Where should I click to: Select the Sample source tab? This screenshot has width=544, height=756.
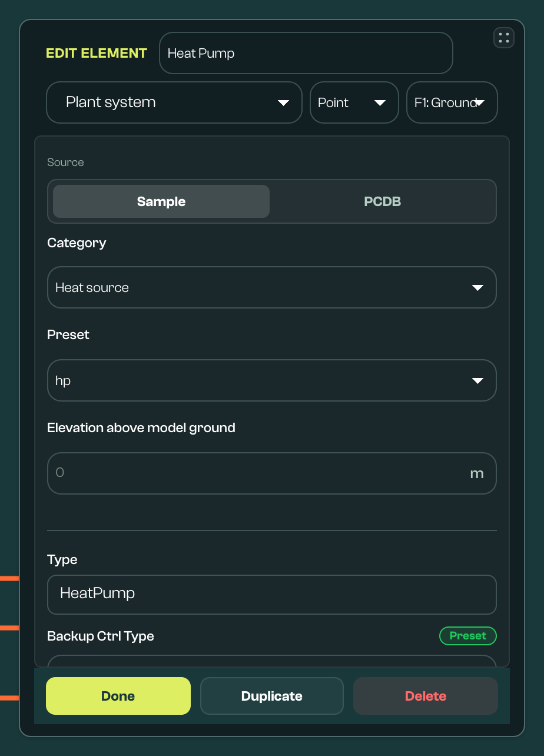click(161, 201)
